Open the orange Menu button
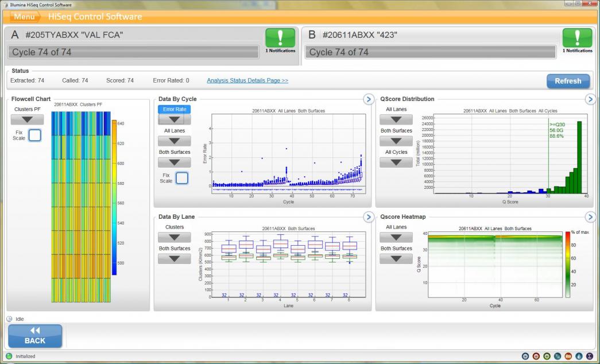Screen dimensions: 600x364 (25, 17)
